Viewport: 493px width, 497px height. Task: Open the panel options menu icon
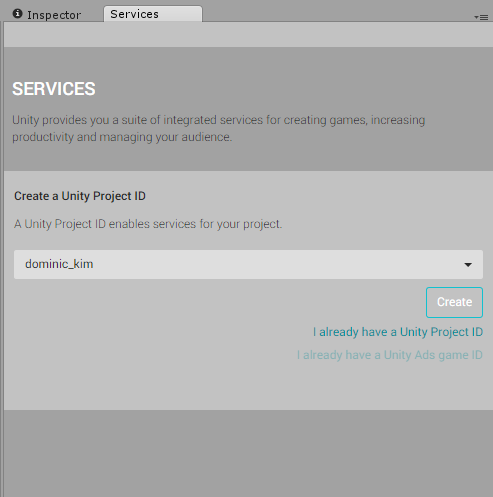tap(481, 17)
